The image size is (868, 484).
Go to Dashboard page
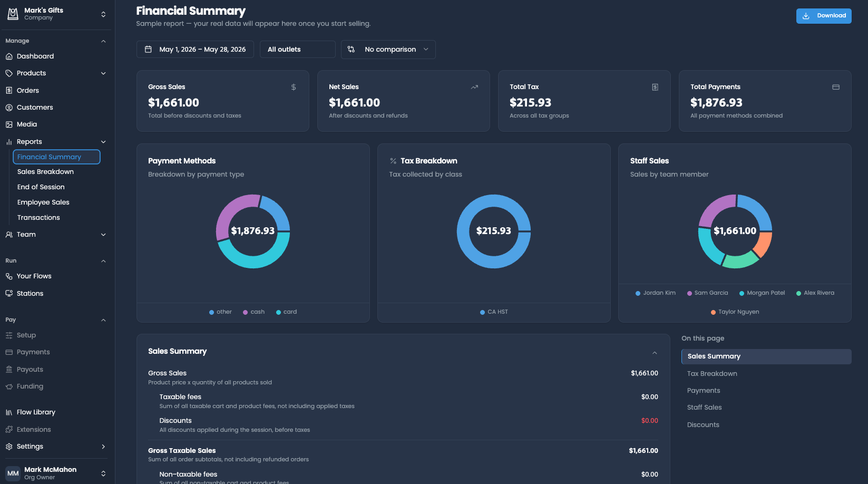point(35,56)
